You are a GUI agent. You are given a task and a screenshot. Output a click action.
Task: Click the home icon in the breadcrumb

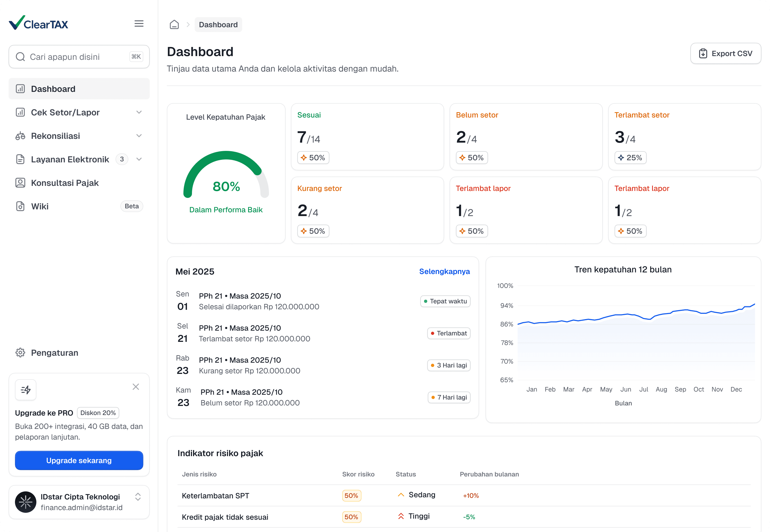pos(174,25)
